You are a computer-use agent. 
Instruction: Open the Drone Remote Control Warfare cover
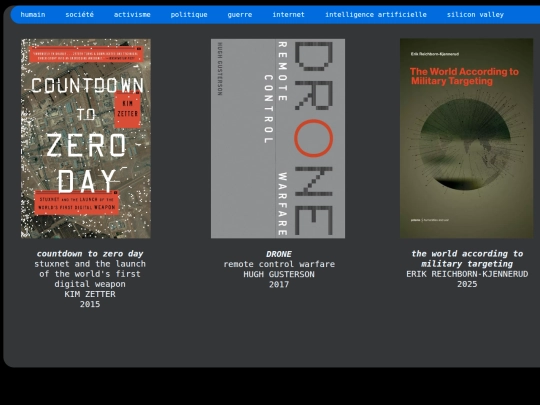278,138
